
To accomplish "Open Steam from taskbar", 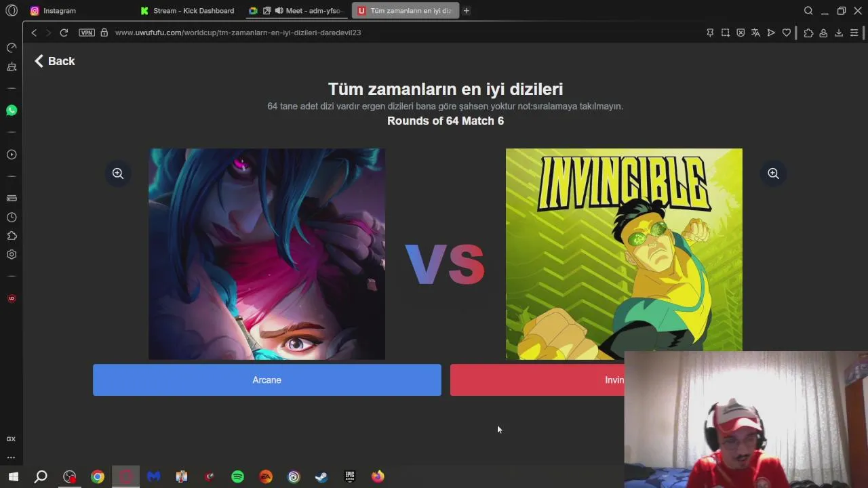I will tap(321, 476).
